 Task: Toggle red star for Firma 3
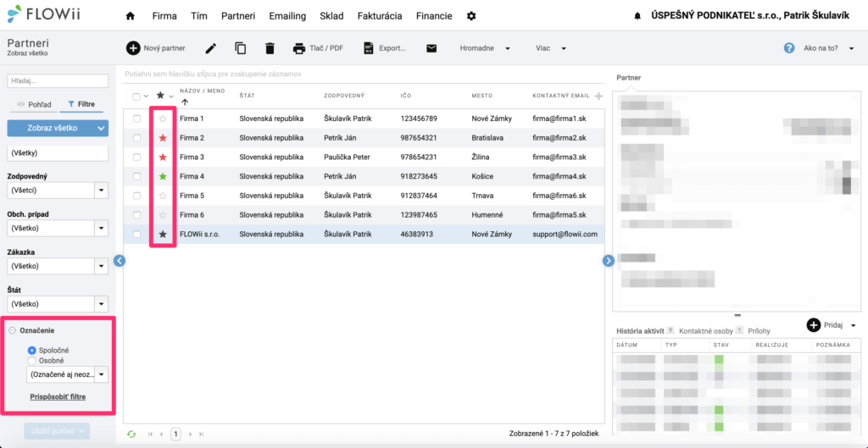click(163, 157)
